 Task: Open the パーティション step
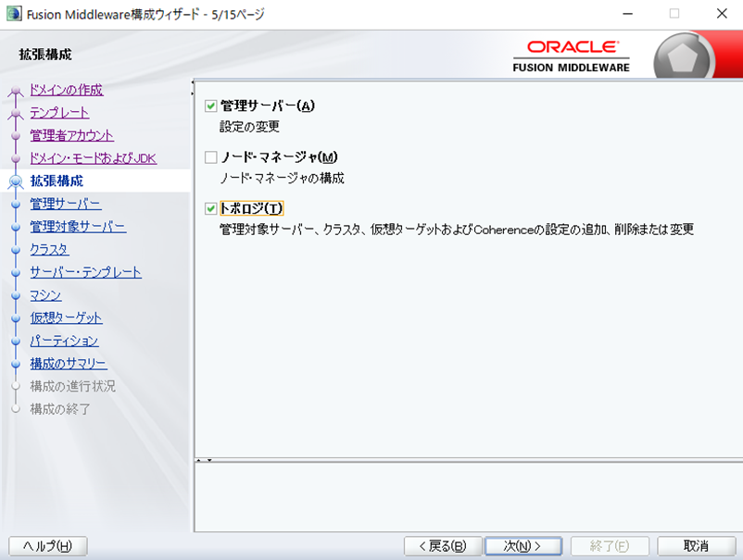pos(64,341)
